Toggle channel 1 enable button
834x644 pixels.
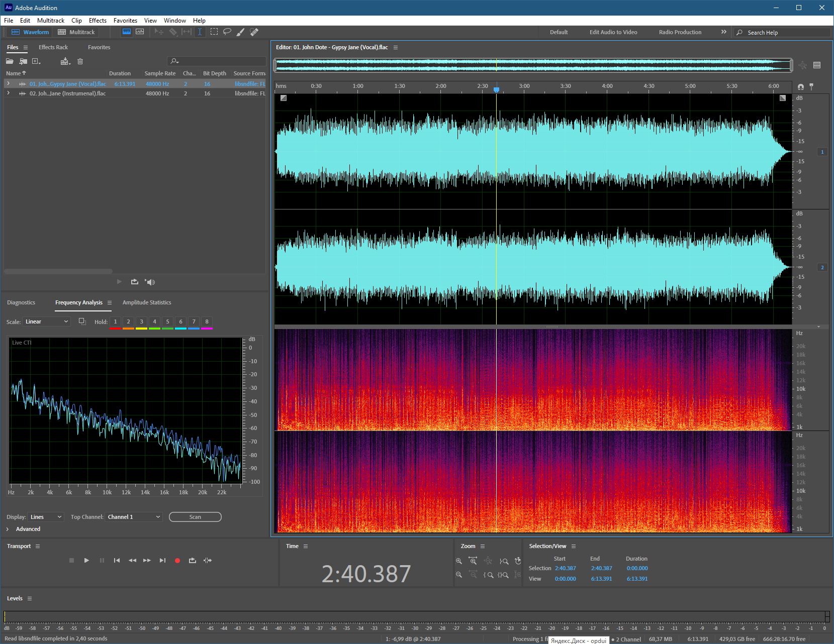(x=822, y=152)
